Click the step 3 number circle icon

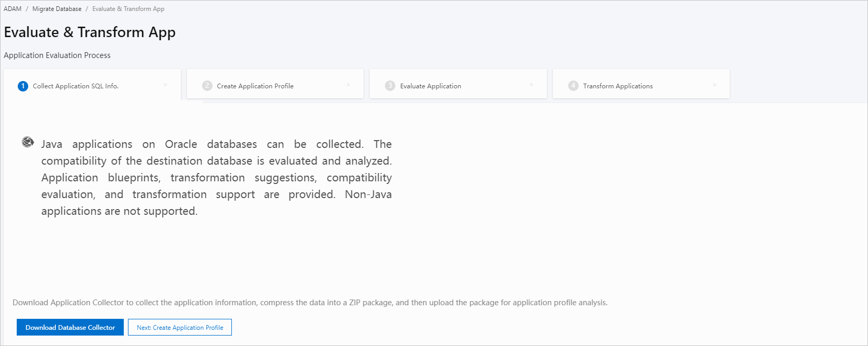click(x=390, y=86)
